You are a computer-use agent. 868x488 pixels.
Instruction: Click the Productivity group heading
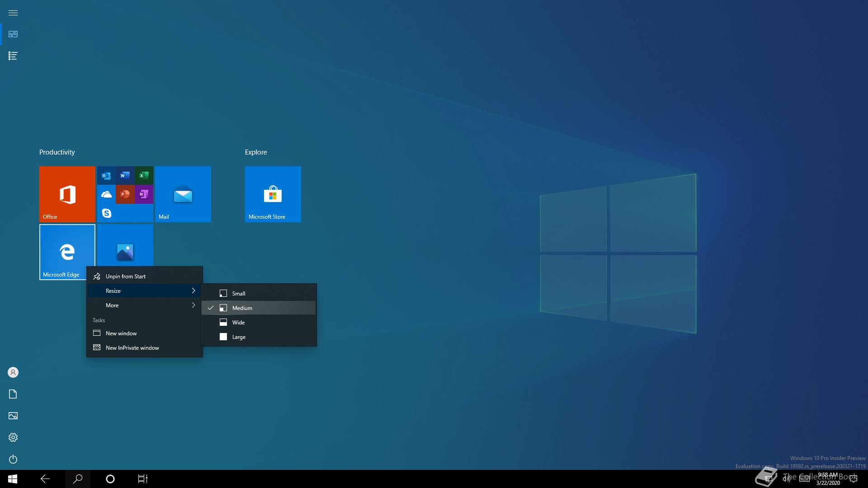click(57, 152)
